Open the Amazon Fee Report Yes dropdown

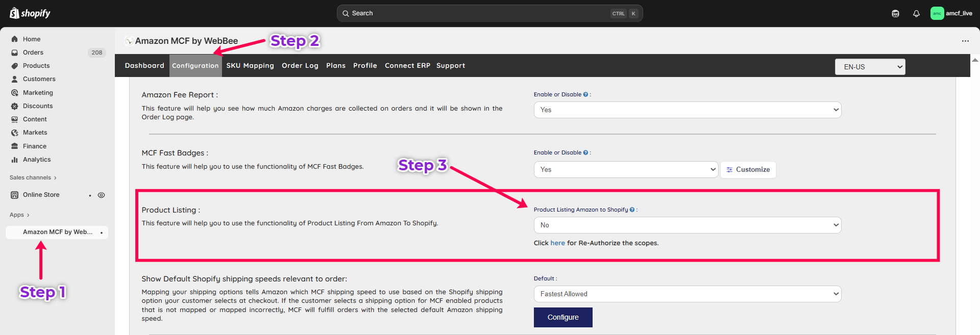point(687,110)
